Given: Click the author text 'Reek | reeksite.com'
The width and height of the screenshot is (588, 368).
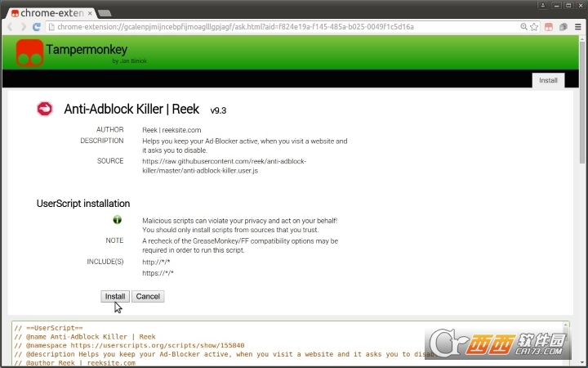Looking at the screenshot, I should (171, 130).
